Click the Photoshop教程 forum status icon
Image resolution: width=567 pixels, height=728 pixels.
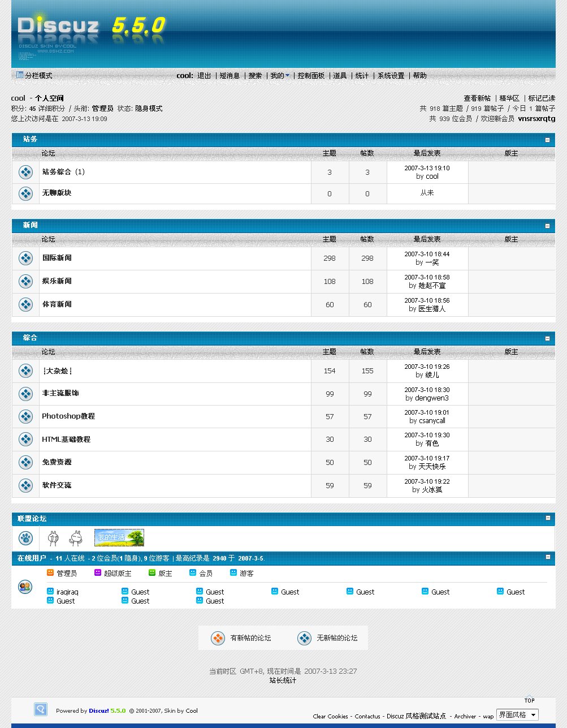(x=25, y=416)
